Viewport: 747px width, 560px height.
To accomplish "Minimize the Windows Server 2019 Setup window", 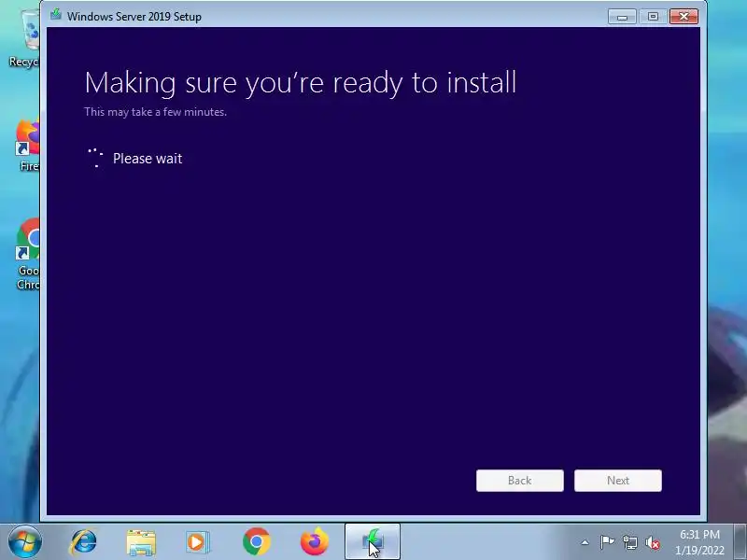I will 622,17.
